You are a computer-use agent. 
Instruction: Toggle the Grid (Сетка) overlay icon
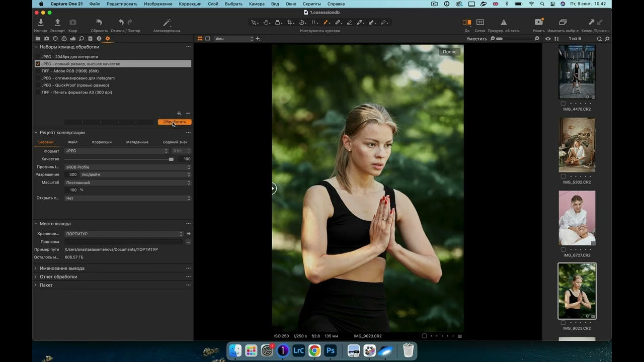[x=480, y=23]
